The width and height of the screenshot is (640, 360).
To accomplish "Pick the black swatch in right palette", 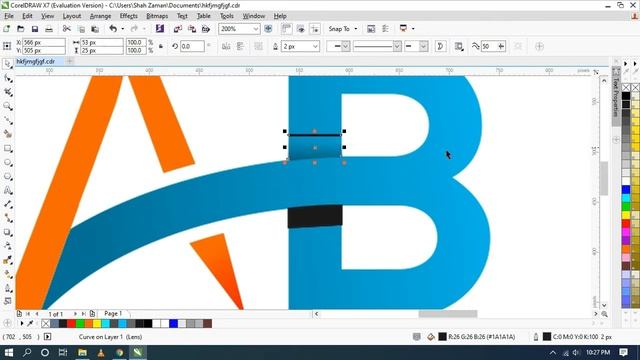I will point(626,96).
